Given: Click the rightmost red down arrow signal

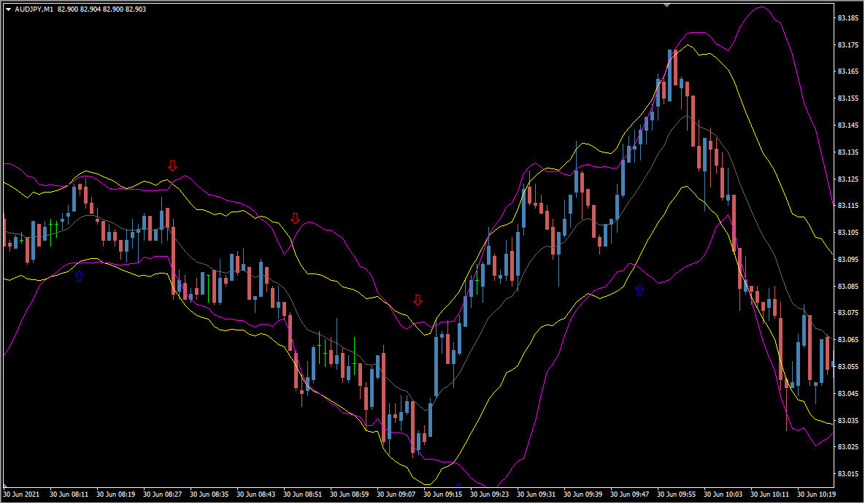Looking at the screenshot, I should [418, 300].
